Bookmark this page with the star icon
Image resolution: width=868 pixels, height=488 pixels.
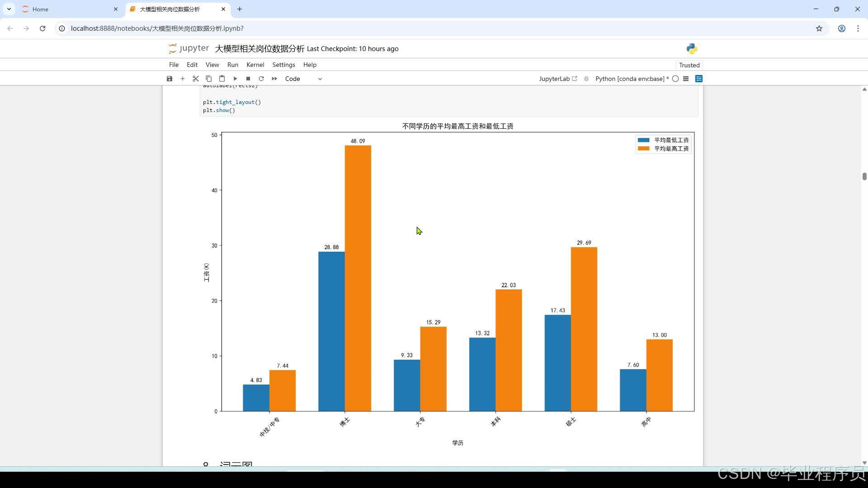[819, 28]
